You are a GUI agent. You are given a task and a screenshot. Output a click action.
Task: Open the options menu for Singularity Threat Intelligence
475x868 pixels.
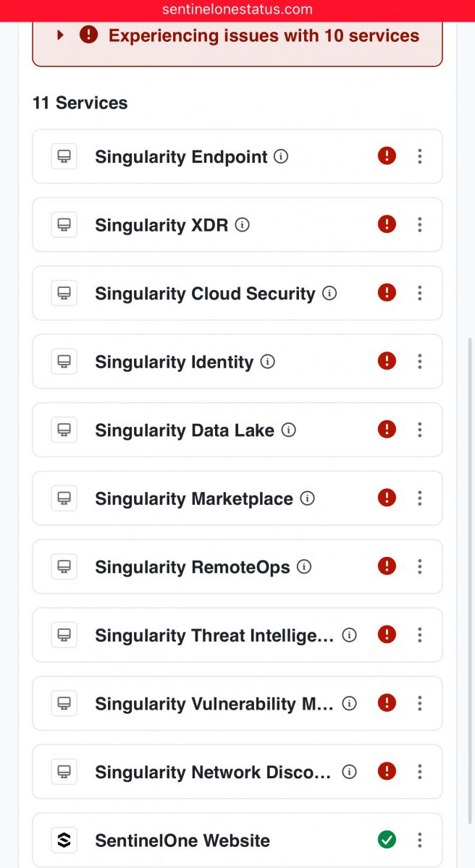click(420, 635)
